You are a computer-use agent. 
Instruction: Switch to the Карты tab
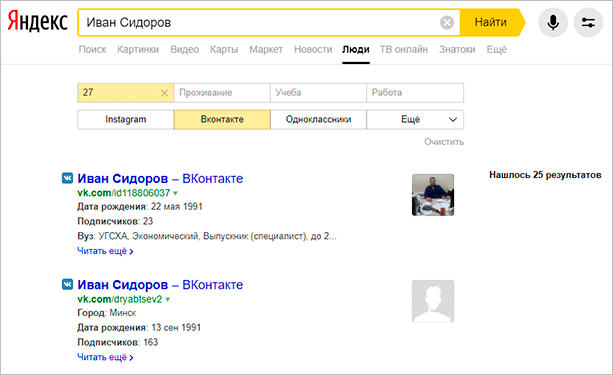click(x=224, y=50)
